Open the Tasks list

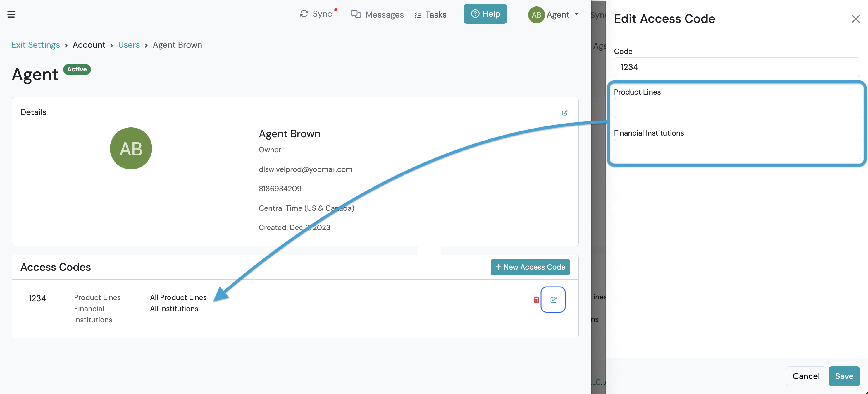[430, 15]
